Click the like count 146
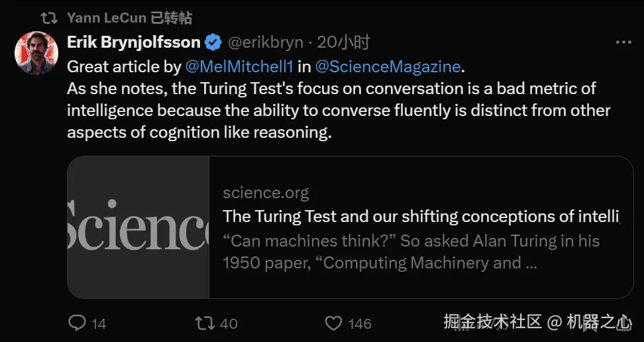Image resolution: width=644 pixels, height=342 pixels. tap(360, 323)
